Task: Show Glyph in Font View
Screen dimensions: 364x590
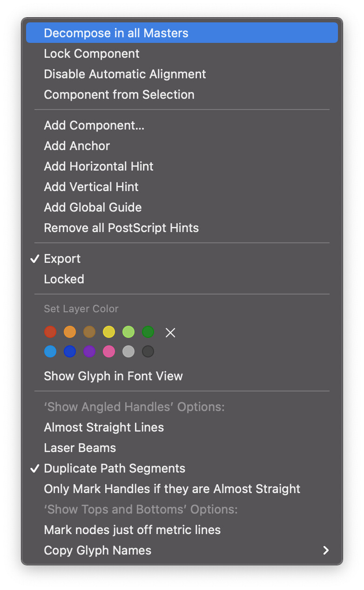Action: point(113,376)
